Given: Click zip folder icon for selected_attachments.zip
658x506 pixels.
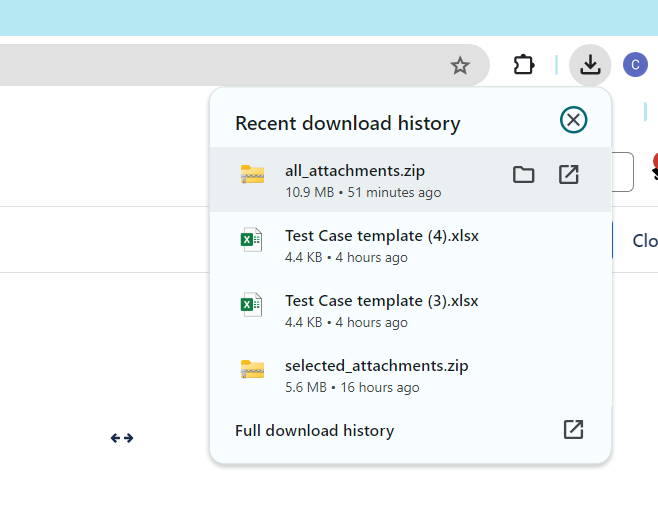Looking at the screenshot, I should pos(252,369).
